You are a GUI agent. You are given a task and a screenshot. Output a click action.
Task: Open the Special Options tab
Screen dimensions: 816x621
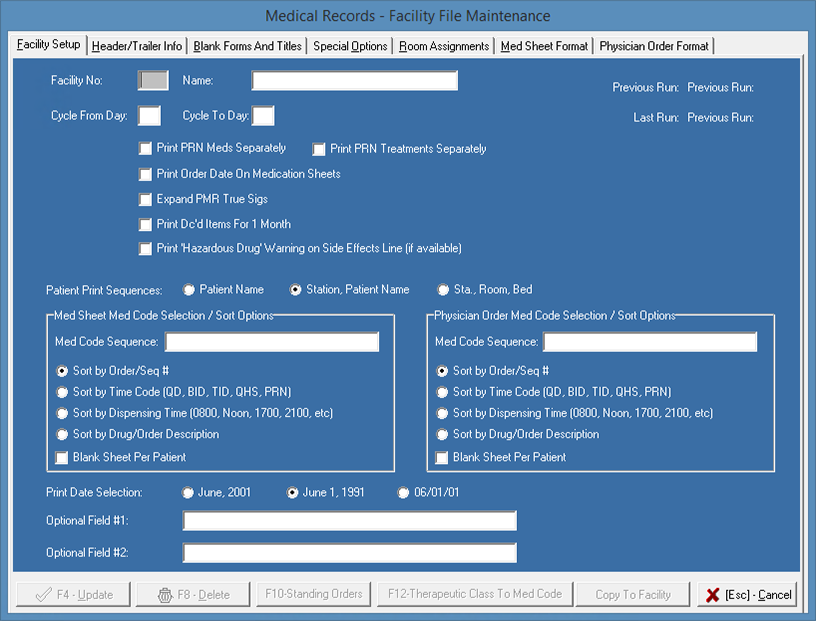pos(350,46)
